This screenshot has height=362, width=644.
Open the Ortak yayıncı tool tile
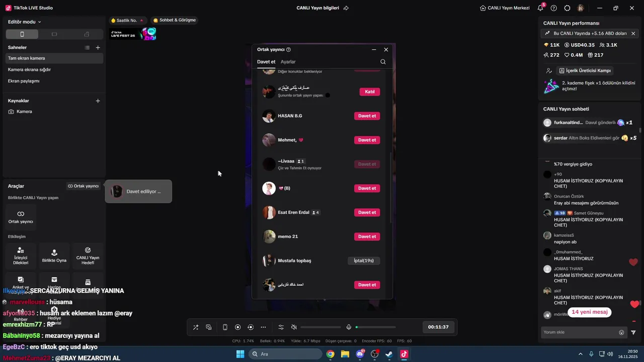(21, 217)
